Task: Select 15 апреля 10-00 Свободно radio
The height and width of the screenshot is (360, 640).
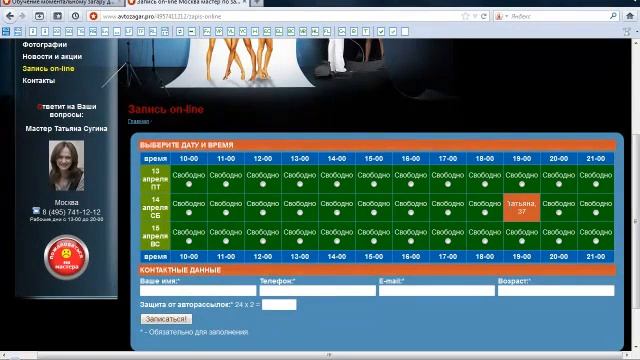Action: click(x=189, y=241)
